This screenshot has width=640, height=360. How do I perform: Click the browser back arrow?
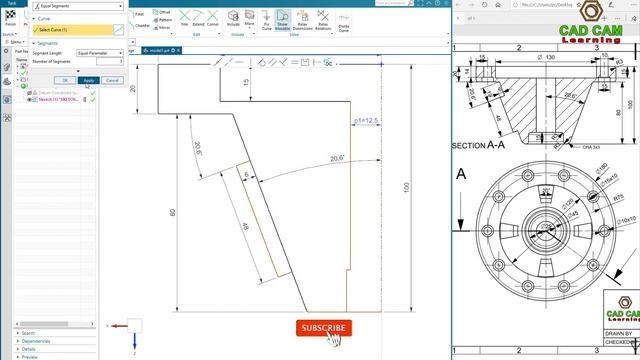point(458,5)
